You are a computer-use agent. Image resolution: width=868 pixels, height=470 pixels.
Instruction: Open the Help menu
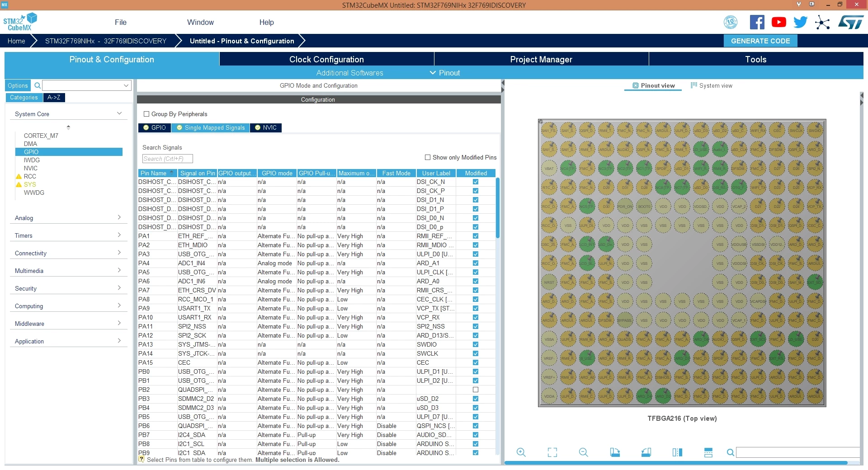(266, 22)
